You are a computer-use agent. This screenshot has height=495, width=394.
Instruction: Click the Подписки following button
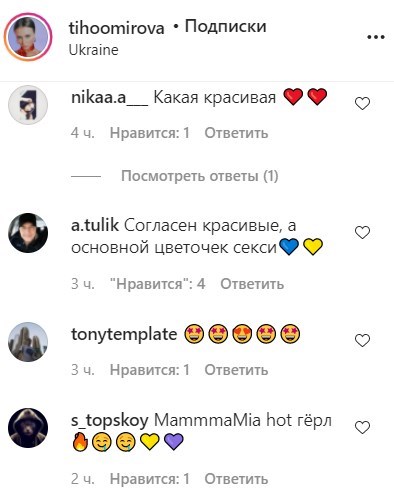pyautogui.click(x=225, y=26)
